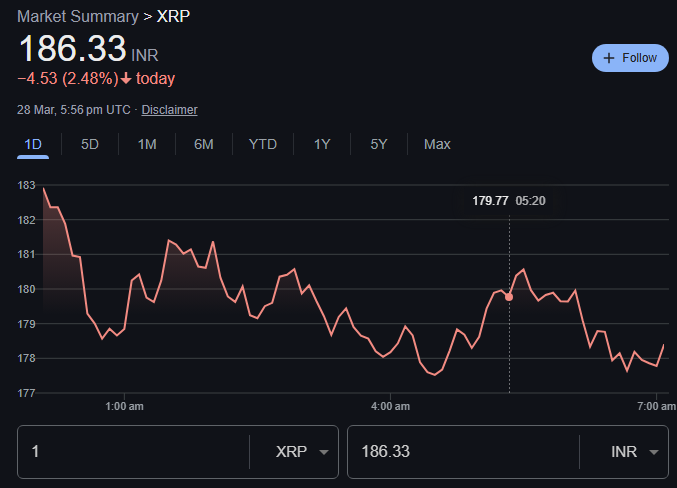Click the 182 y-axis label
Viewport: 677px width, 488px height.
pos(26,220)
